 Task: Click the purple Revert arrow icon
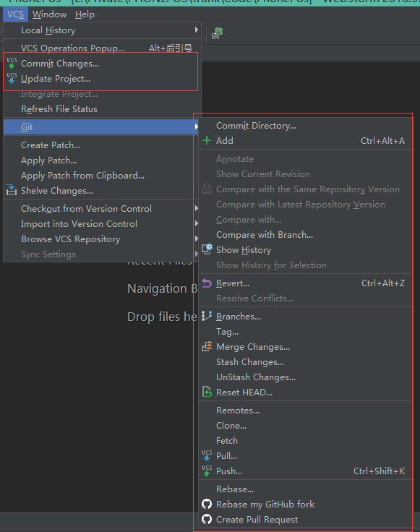click(207, 283)
